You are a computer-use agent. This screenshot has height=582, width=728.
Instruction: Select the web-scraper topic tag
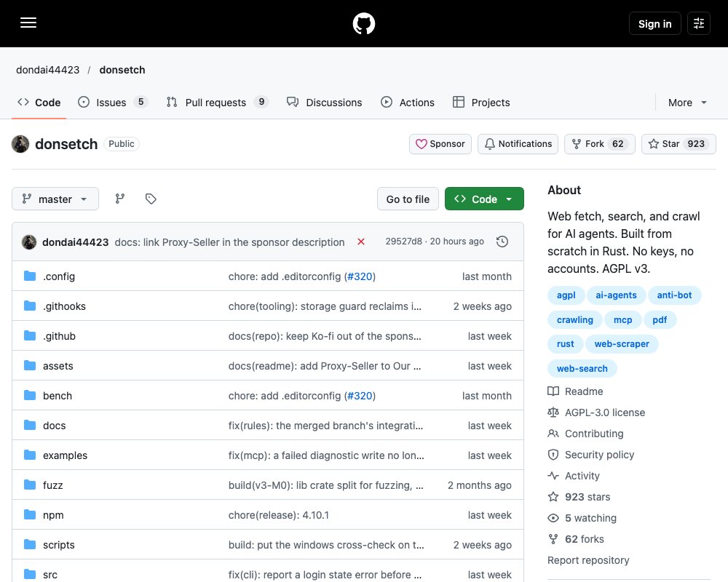pyautogui.click(x=622, y=344)
